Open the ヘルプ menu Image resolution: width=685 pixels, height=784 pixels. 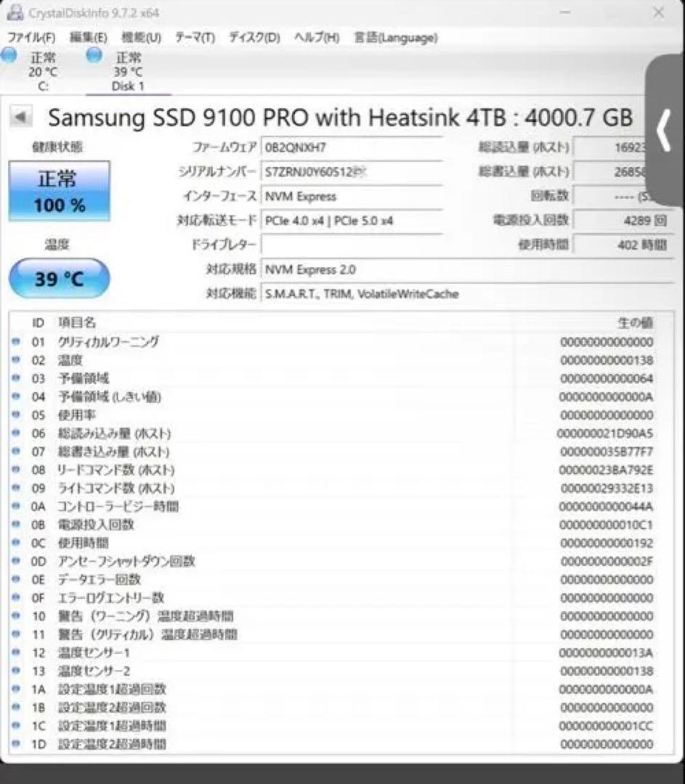tap(315, 38)
